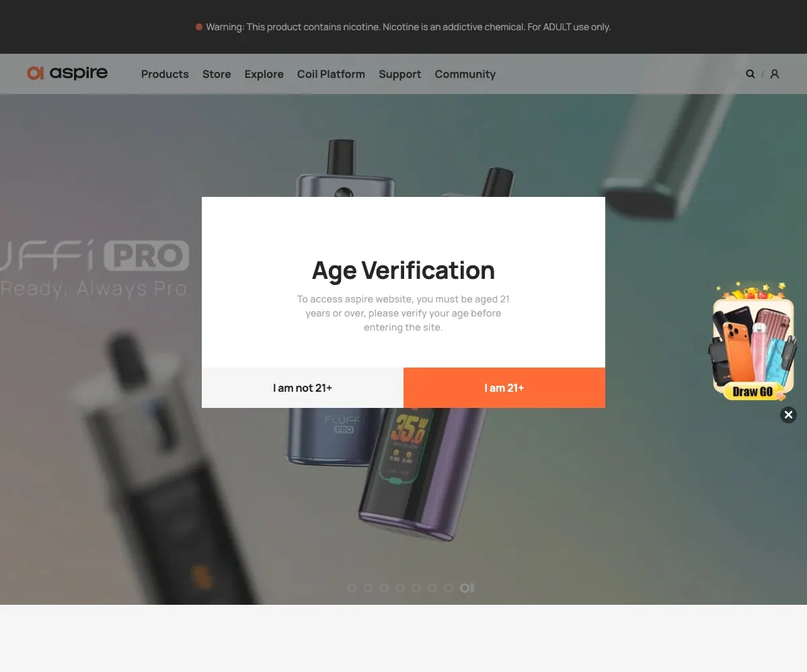Open the Coil Platform menu
807x672 pixels.
point(331,74)
